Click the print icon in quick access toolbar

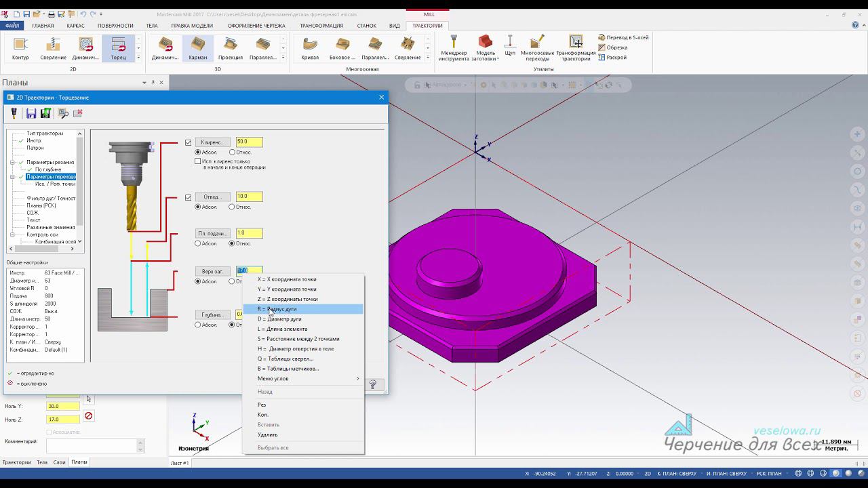click(x=52, y=14)
